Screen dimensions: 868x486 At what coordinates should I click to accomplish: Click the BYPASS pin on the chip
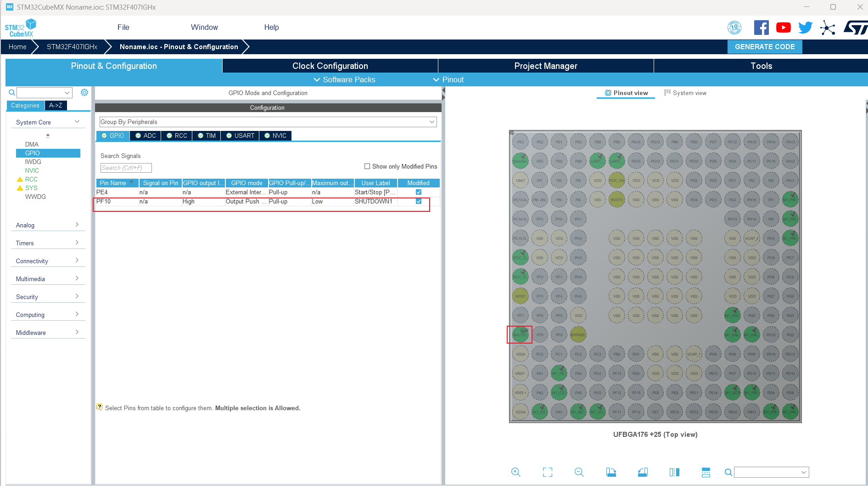(x=578, y=335)
